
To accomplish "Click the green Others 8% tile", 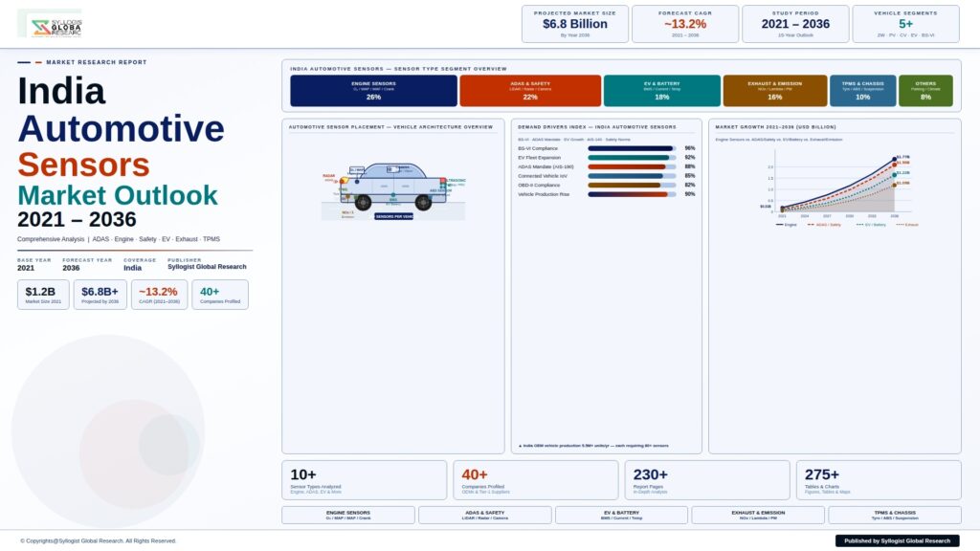I will click(x=925, y=91).
